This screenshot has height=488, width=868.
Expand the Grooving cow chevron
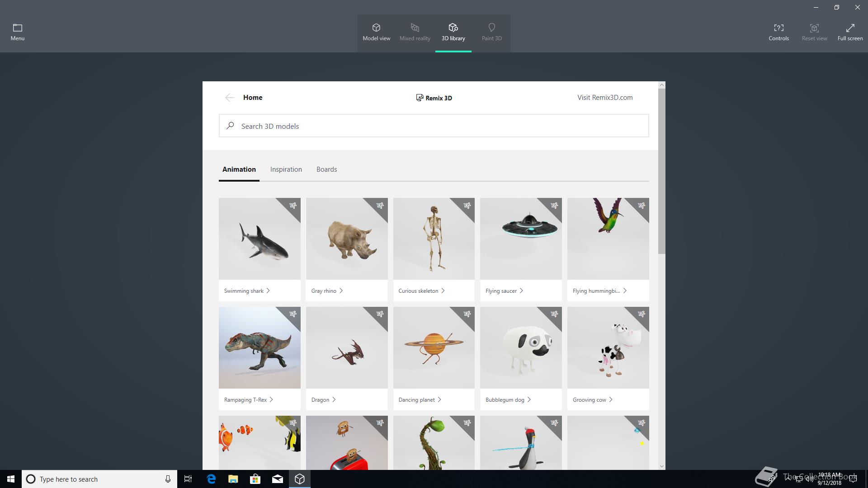click(611, 399)
